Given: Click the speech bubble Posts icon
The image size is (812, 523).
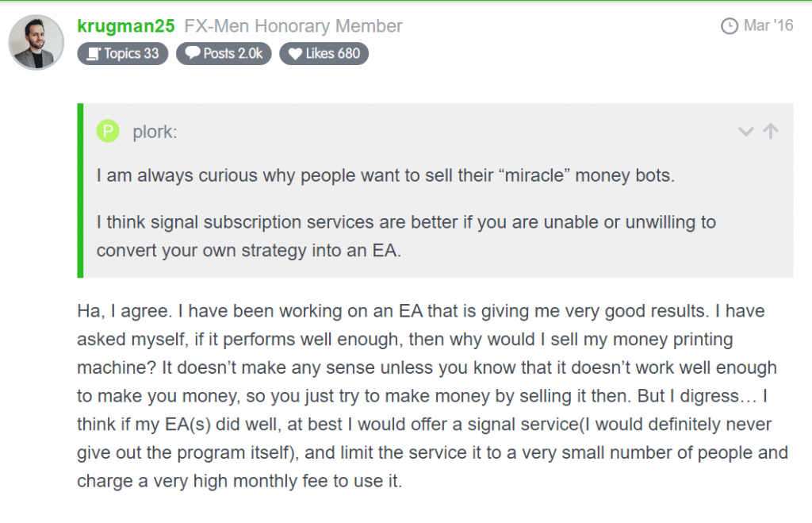Looking at the screenshot, I should (x=193, y=53).
